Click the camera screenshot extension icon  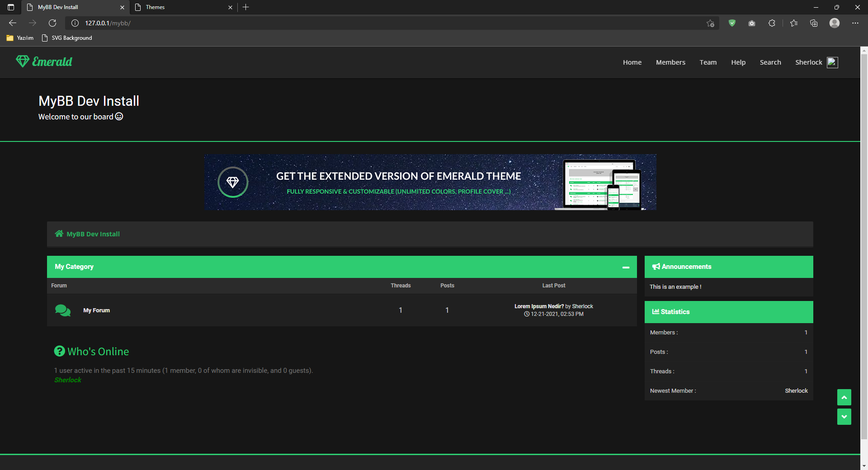[752, 23]
